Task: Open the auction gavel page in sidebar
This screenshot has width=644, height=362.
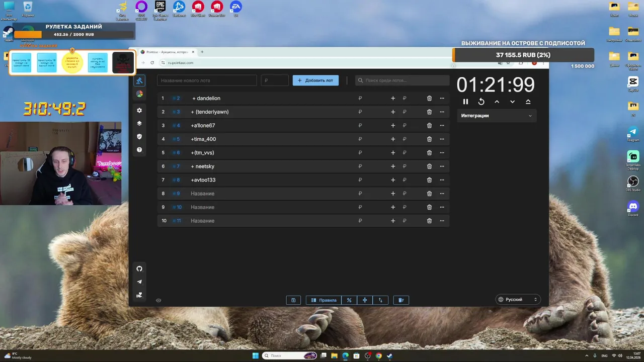Action: 139,80
